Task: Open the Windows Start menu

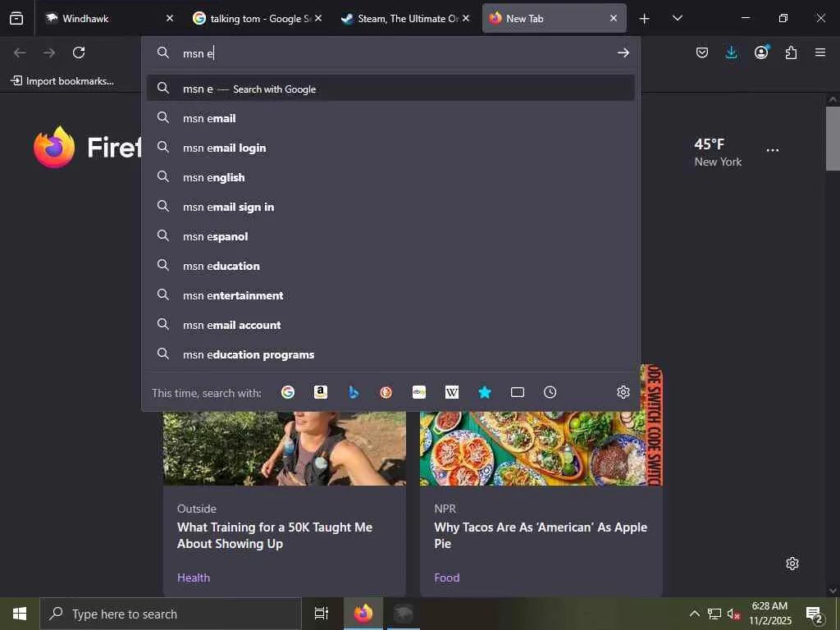Action: click(20, 614)
